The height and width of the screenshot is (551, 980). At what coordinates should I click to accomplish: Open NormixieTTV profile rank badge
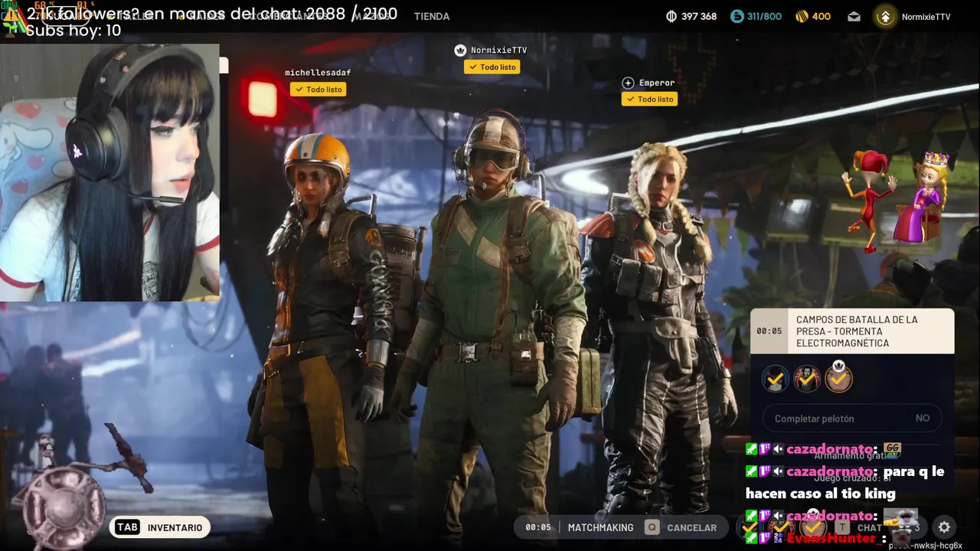(885, 16)
